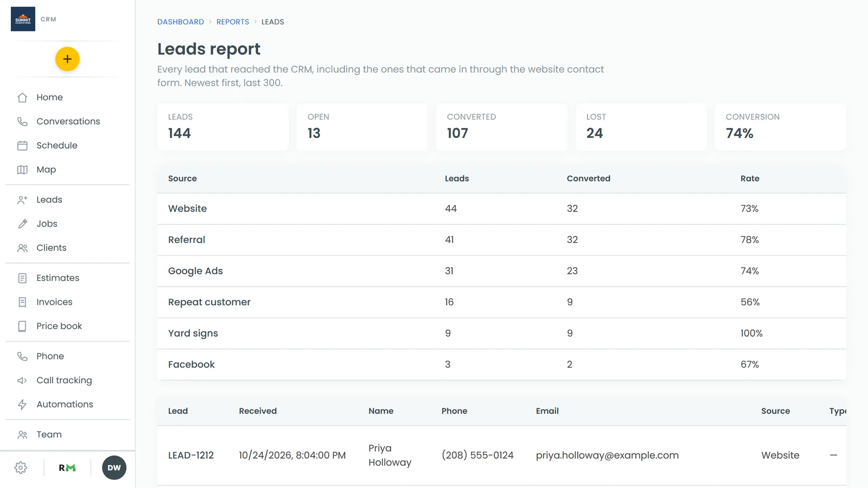Click the Jobs pencil icon
Screen dimensions: 868x488
click(22, 223)
